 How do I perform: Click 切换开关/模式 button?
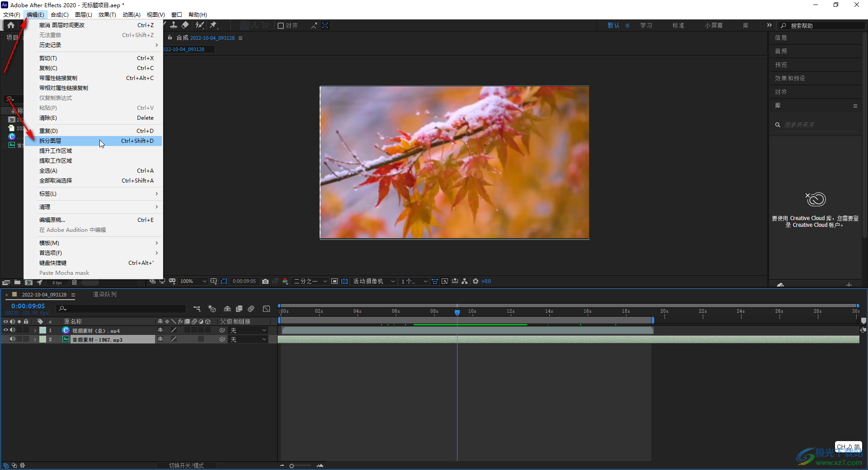(186, 465)
